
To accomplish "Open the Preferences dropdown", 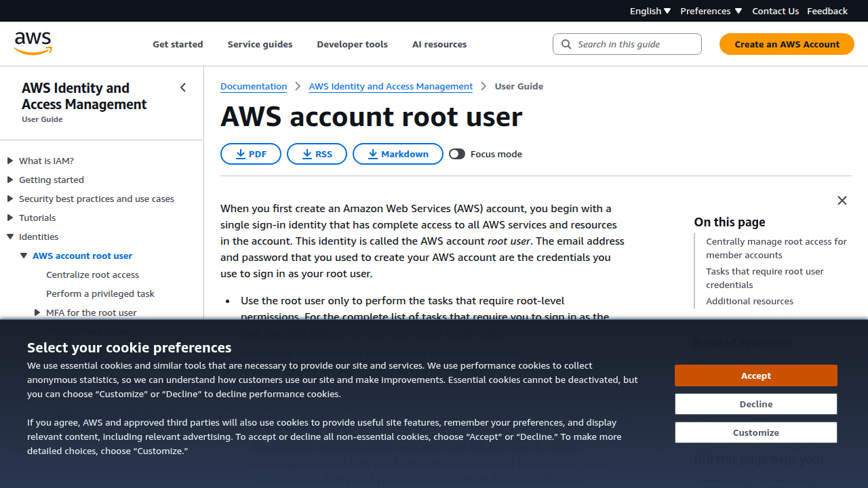I will pyautogui.click(x=711, y=11).
